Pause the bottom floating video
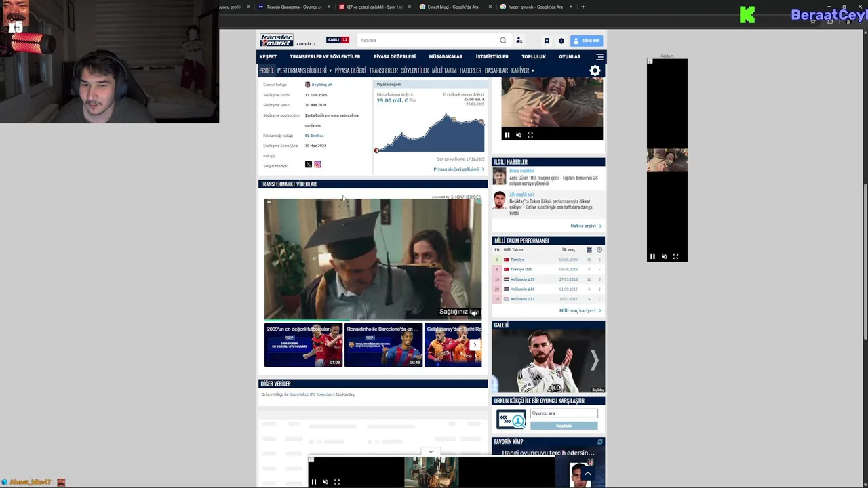 [x=313, y=482]
